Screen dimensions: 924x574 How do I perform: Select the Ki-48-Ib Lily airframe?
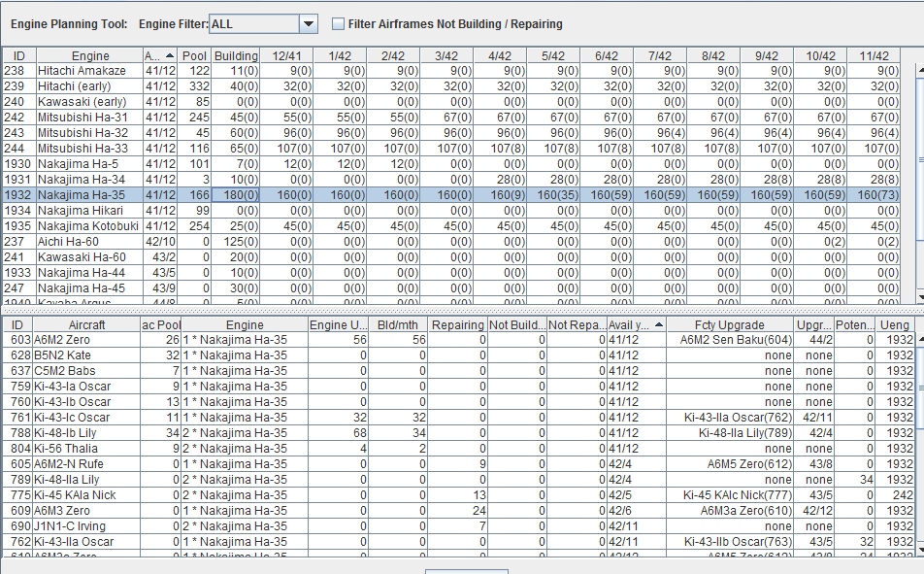458,433
